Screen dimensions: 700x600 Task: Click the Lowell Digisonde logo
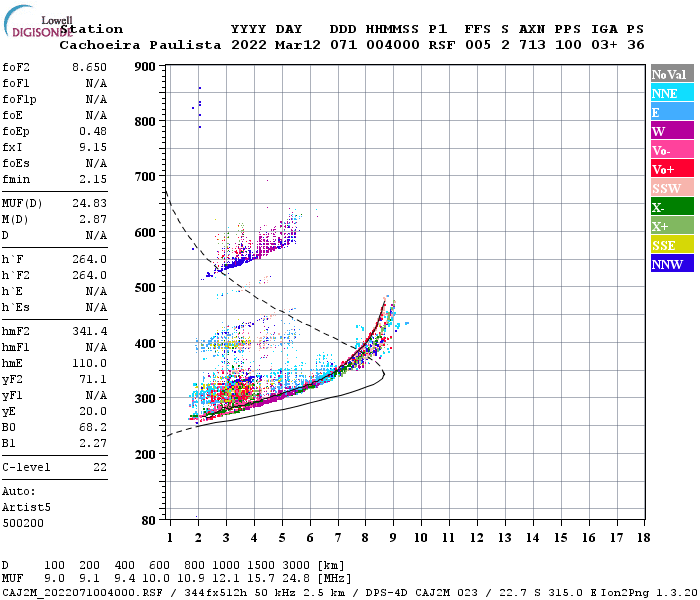38,21
